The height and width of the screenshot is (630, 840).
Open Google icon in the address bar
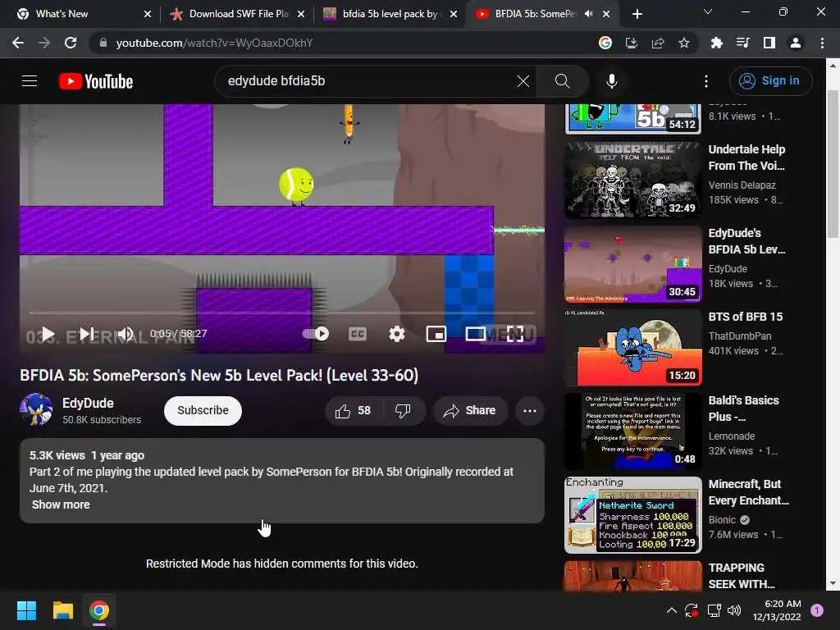(x=605, y=43)
